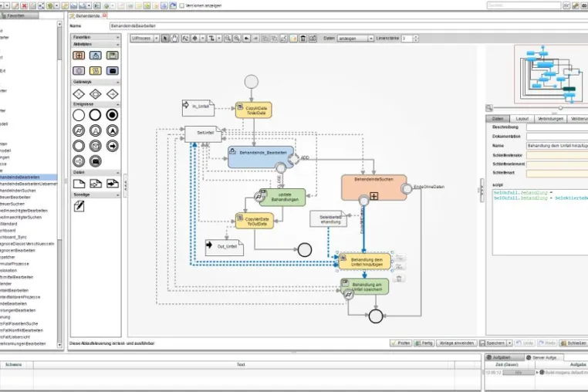Click the minimap overview thumbnail
The height and width of the screenshot is (392, 588).
point(550,74)
